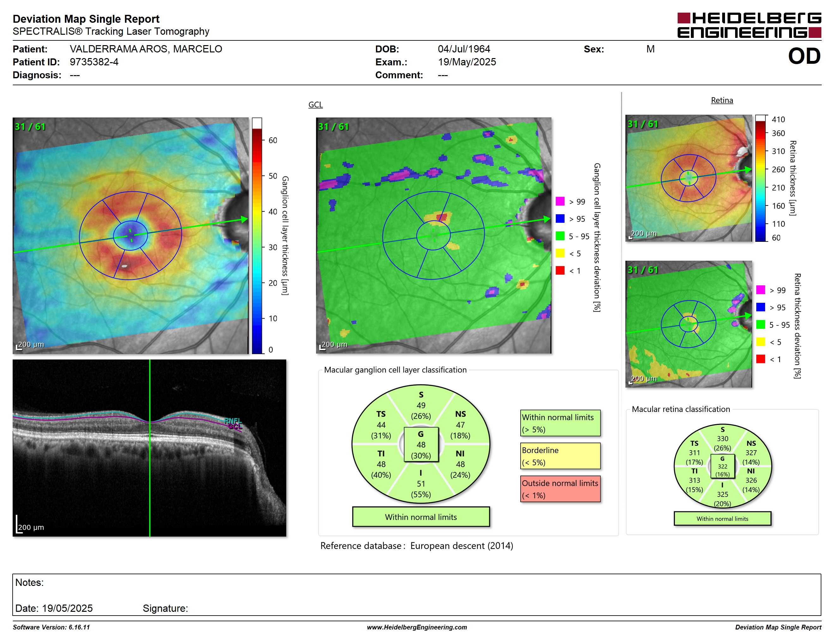This screenshot has height=644, width=834.
Task: Click the Macular ganglion cell layer classification heading
Action: pos(395,370)
